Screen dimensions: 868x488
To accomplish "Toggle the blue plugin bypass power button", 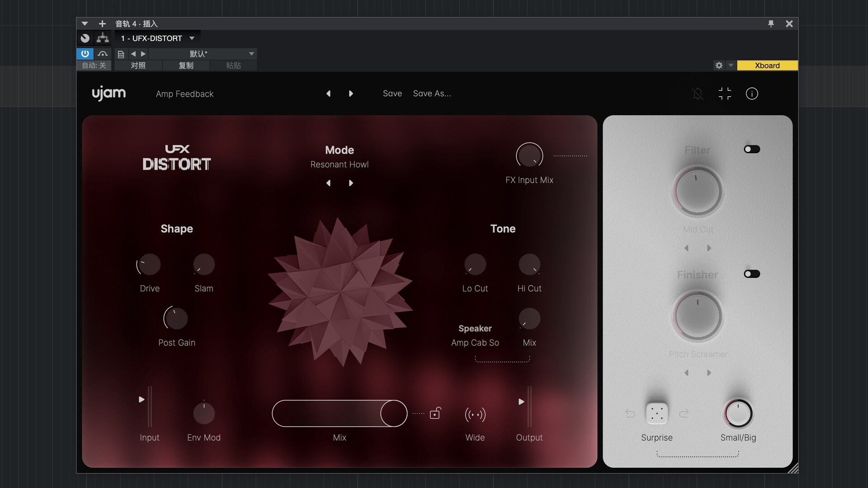I will [85, 53].
